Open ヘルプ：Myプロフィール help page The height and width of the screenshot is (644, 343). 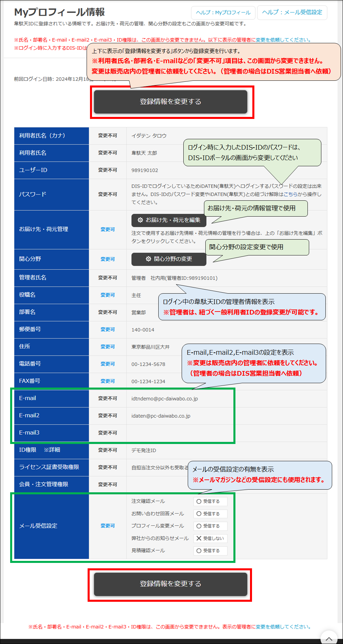pos(223,13)
